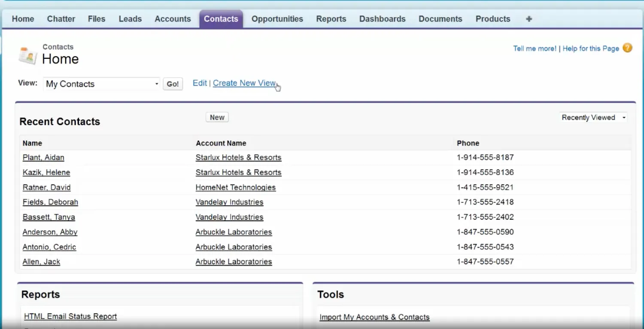
Task: Click the Recent Contacts heading
Action: [x=60, y=121]
